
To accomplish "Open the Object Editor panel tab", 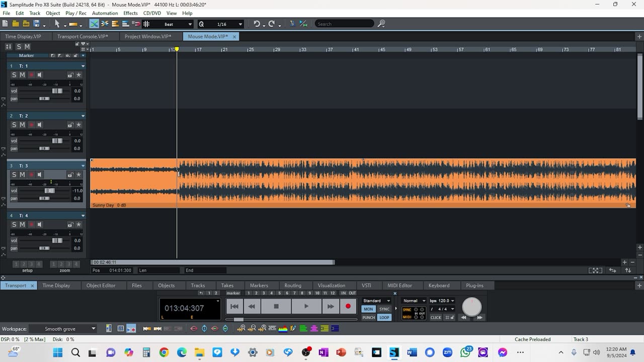I will (101, 285).
